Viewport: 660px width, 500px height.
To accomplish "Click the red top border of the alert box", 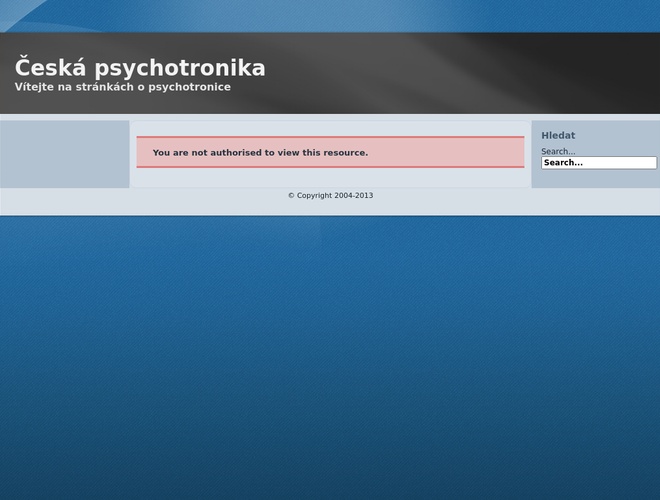I will click(x=330, y=137).
